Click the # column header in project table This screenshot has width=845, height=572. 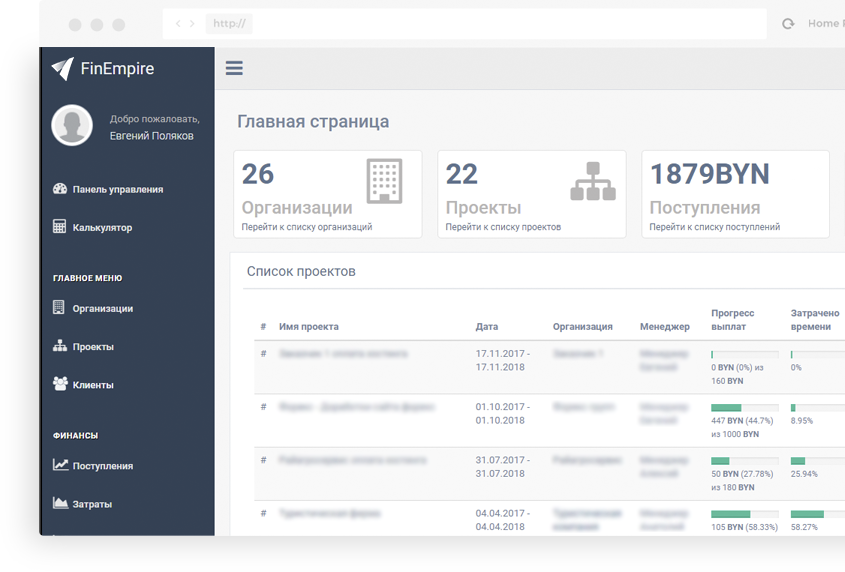click(264, 327)
